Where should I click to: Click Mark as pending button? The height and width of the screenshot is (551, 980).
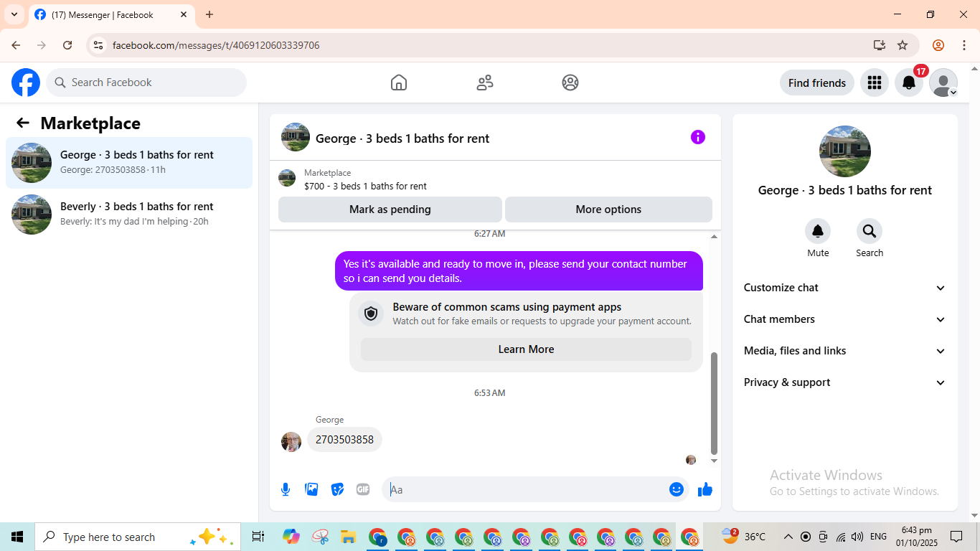tap(390, 209)
